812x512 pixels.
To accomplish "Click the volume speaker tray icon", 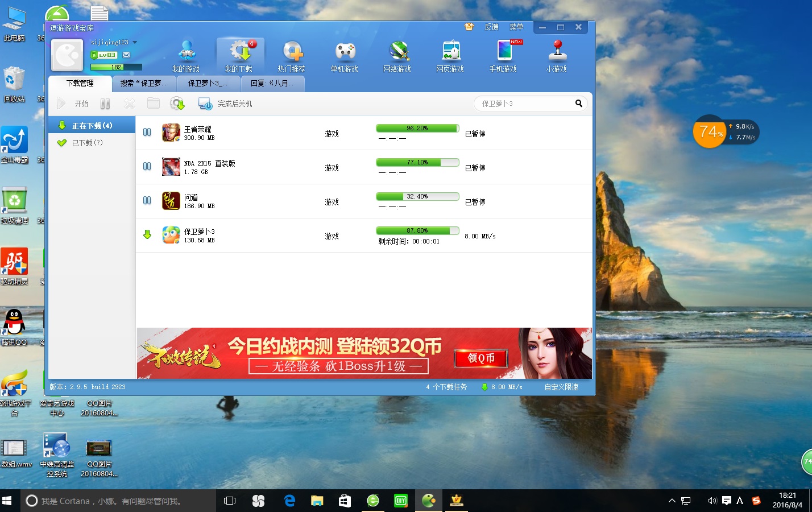I will point(712,501).
